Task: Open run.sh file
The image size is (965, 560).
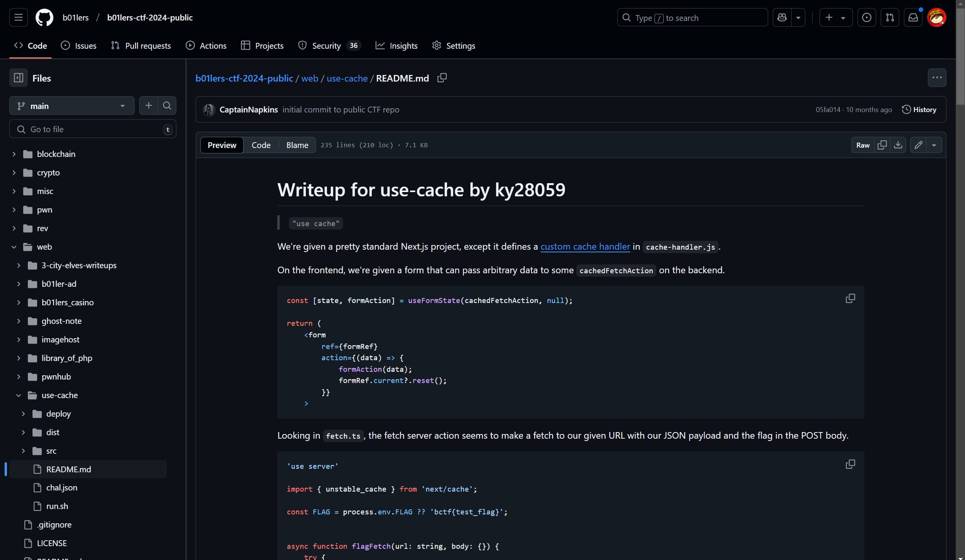Action: 57,506
